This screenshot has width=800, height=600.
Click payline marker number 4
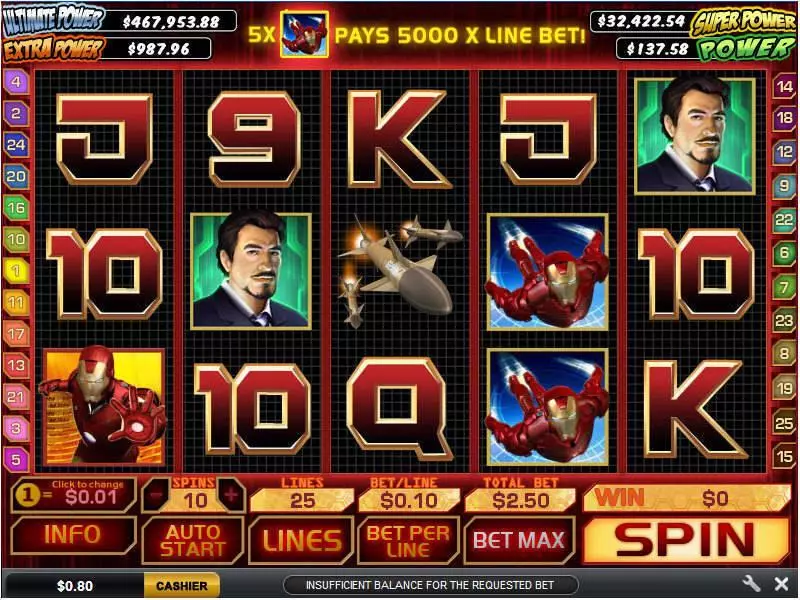point(16,82)
